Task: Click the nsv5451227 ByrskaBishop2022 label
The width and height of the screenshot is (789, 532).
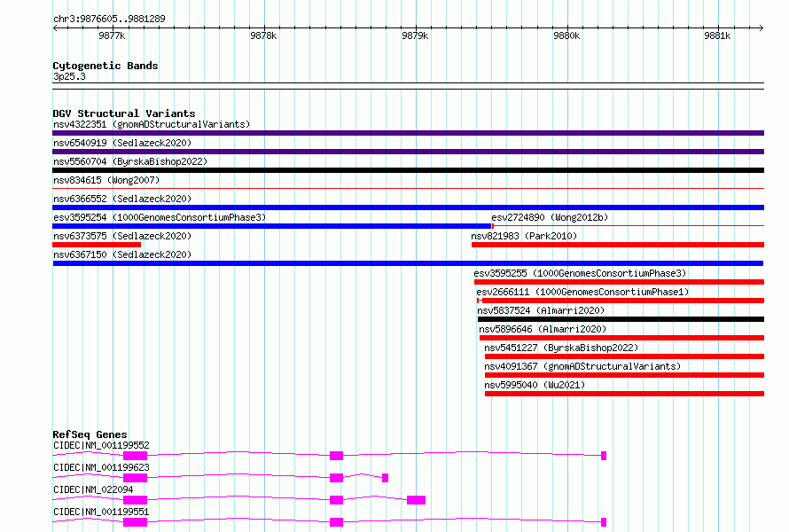Action: tap(561, 348)
